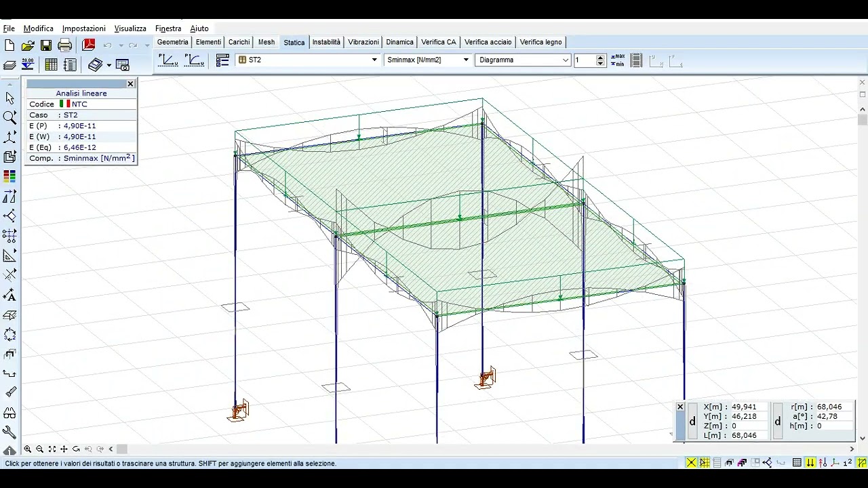Image resolution: width=868 pixels, height=488 pixels.
Task: Open the Finestra menu
Action: pyautogui.click(x=168, y=28)
